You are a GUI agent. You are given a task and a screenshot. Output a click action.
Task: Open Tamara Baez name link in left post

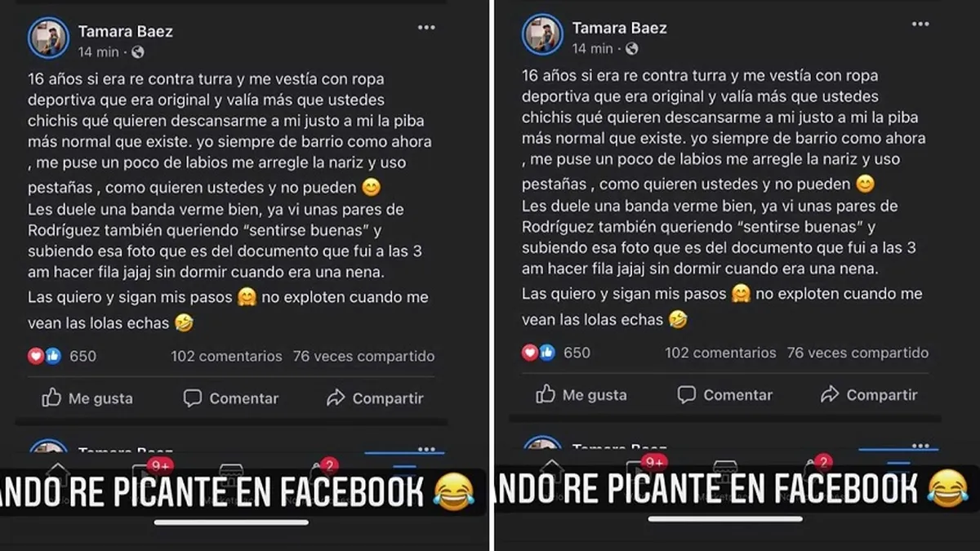point(126,32)
